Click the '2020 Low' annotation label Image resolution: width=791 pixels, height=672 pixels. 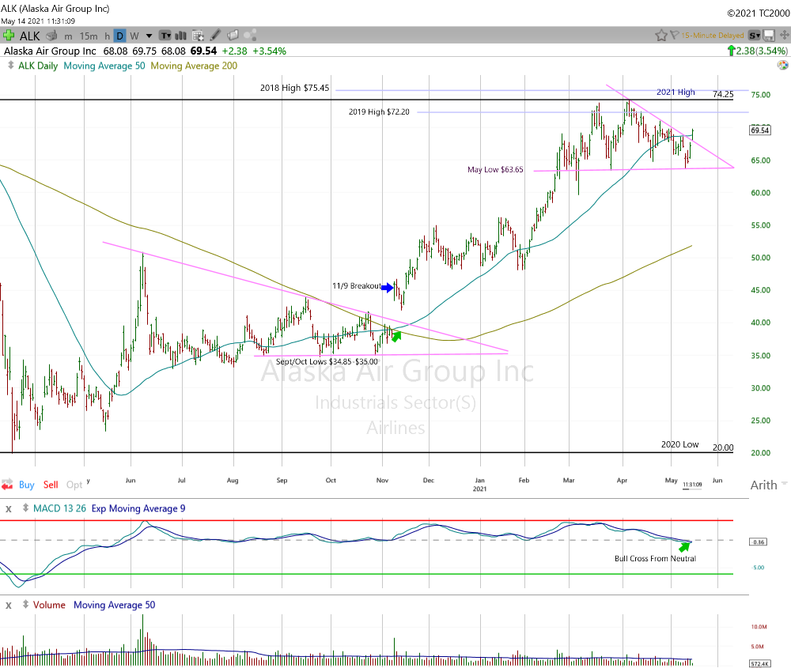click(x=680, y=444)
